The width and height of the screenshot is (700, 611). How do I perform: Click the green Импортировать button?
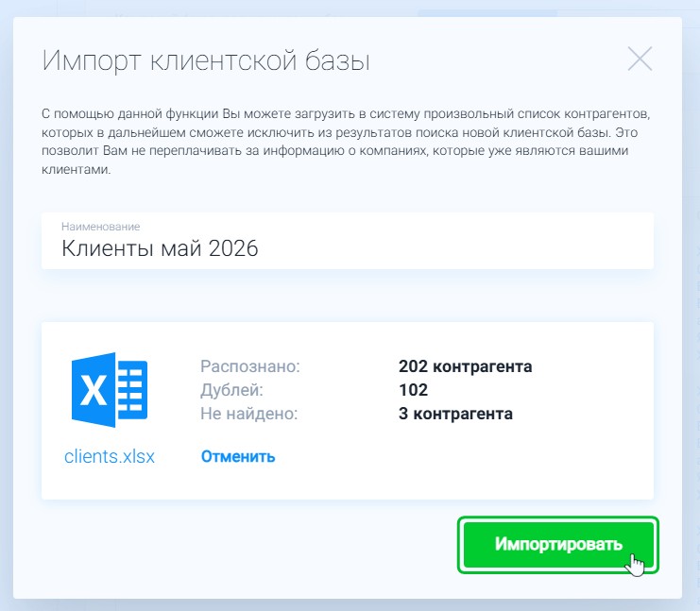coord(558,545)
